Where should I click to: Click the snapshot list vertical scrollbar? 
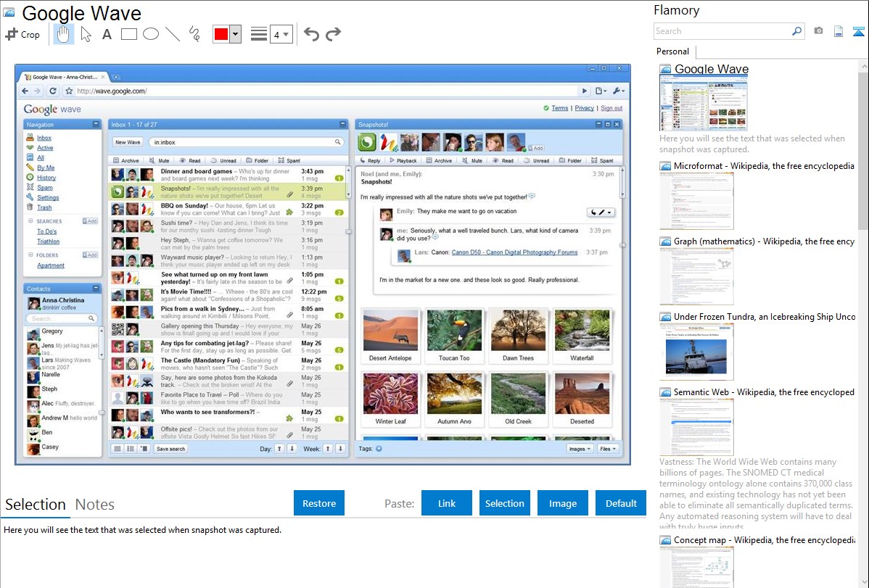pos(863,149)
